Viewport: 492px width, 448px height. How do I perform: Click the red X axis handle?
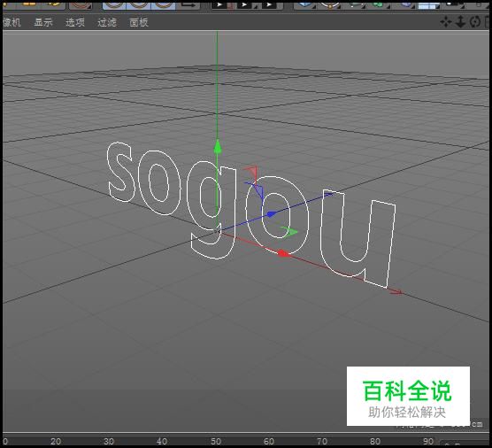tap(284, 253)
